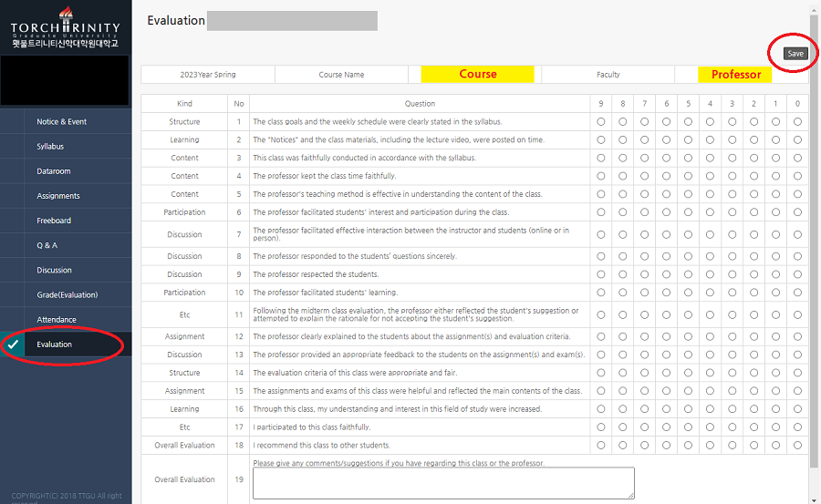Go to Discussion sidebar item

[x=54, y=270]
